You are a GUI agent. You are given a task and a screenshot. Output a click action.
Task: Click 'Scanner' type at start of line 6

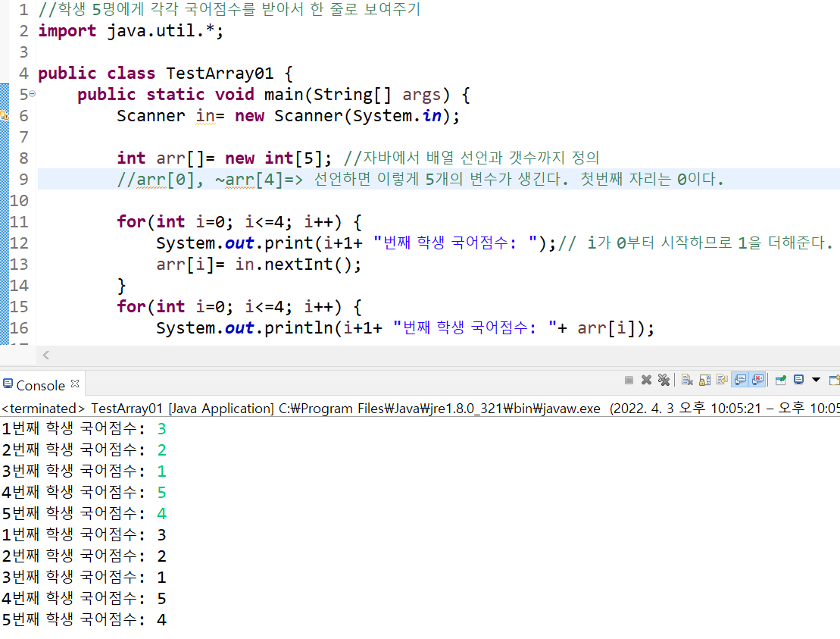[x=151, y=115]
